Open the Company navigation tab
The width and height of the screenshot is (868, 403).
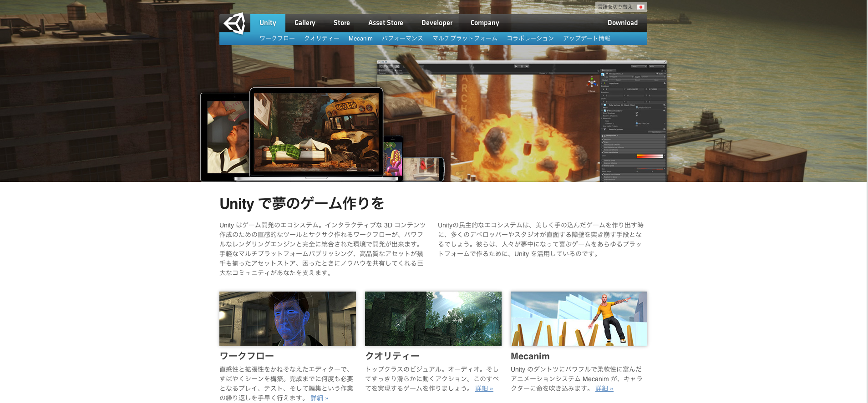click(485, 23)
